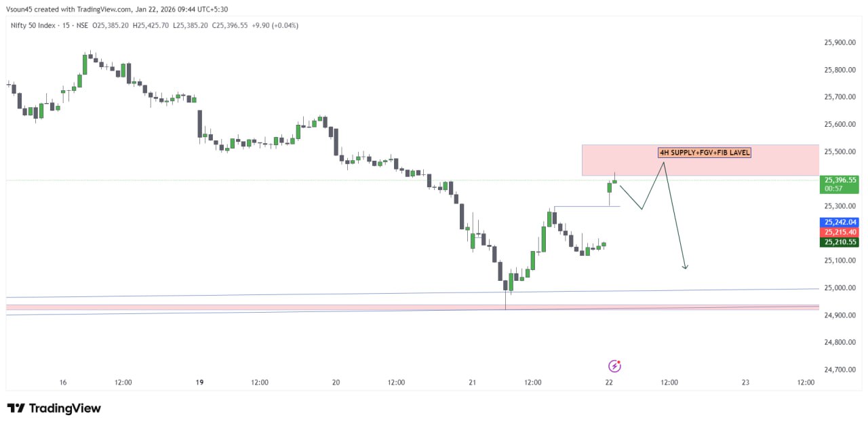This screenshot has width=868, height=426.
Task: Click the date label 23 on time axis
Action: tap(745, 383)
